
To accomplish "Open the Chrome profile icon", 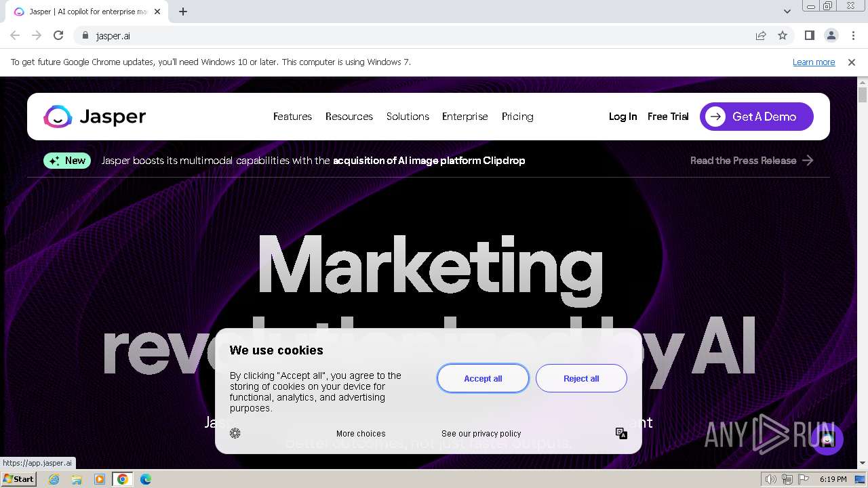I will [x=831, y=35].
